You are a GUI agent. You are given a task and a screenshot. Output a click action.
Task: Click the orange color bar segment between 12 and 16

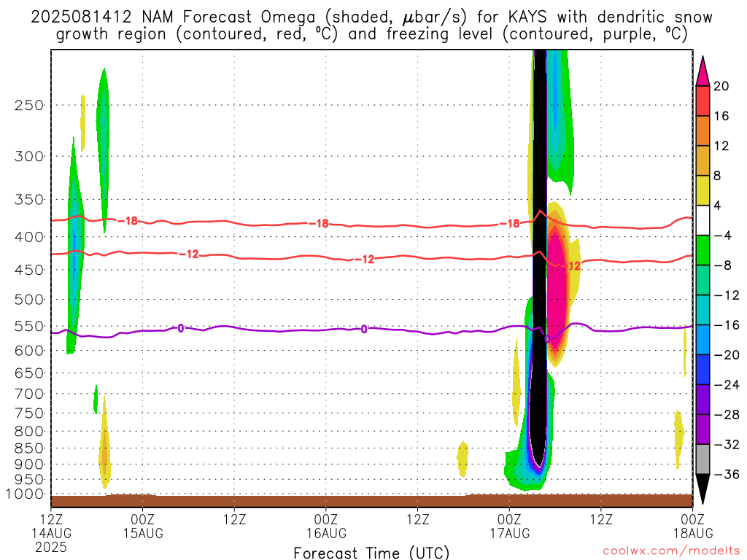pyautogui.click(x=703, y=131)
